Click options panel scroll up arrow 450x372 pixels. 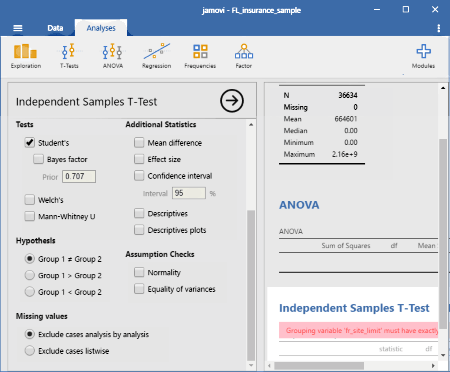(251, 125)
